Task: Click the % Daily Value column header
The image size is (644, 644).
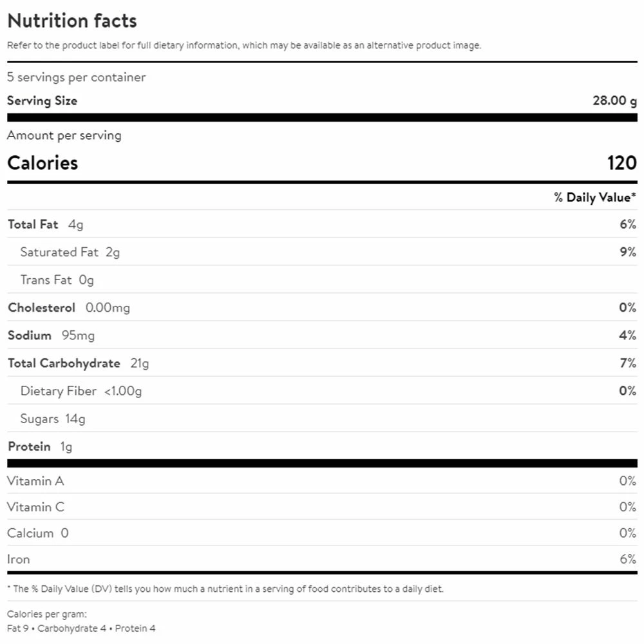Action: click(x=594, y=197)
